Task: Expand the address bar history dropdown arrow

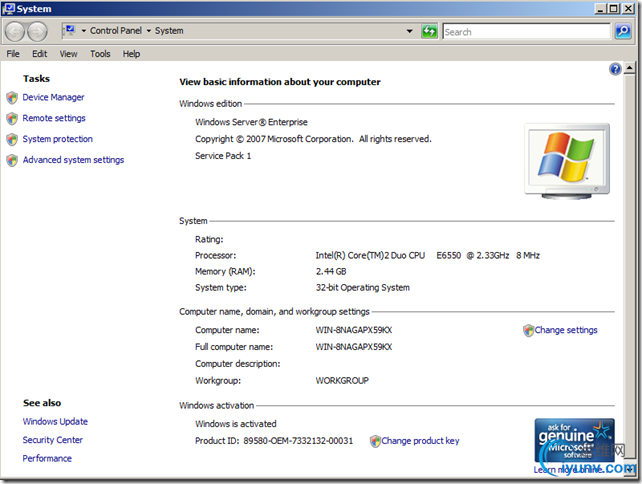Action: [x=409, y=31]
